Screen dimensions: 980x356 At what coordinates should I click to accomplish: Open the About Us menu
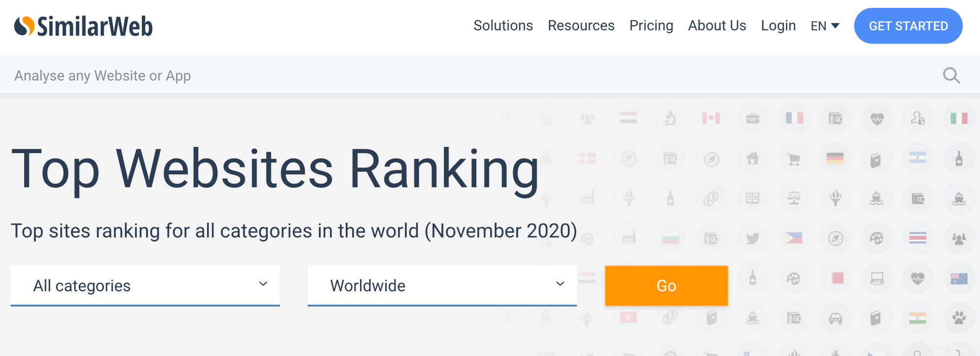pos(717,25)
